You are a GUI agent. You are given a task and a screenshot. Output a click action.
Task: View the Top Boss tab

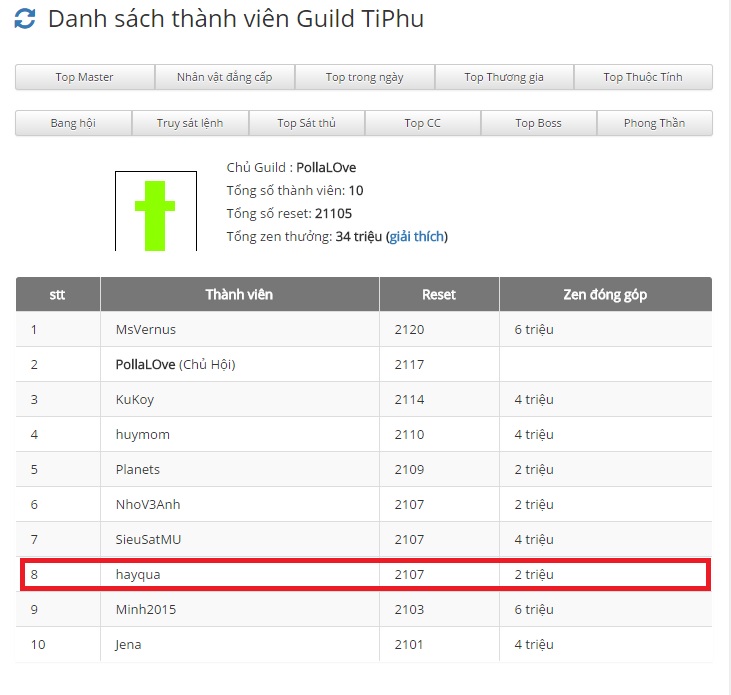click(x=538, y=123)
